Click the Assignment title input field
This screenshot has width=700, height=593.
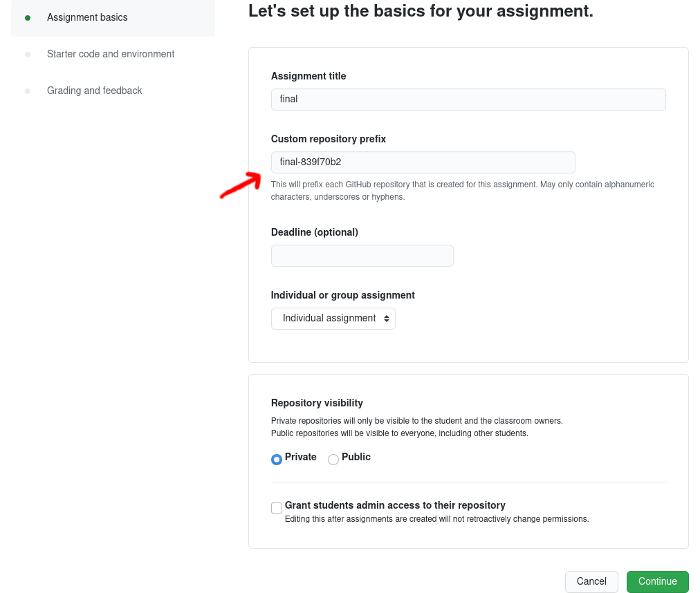pos(468,100)
